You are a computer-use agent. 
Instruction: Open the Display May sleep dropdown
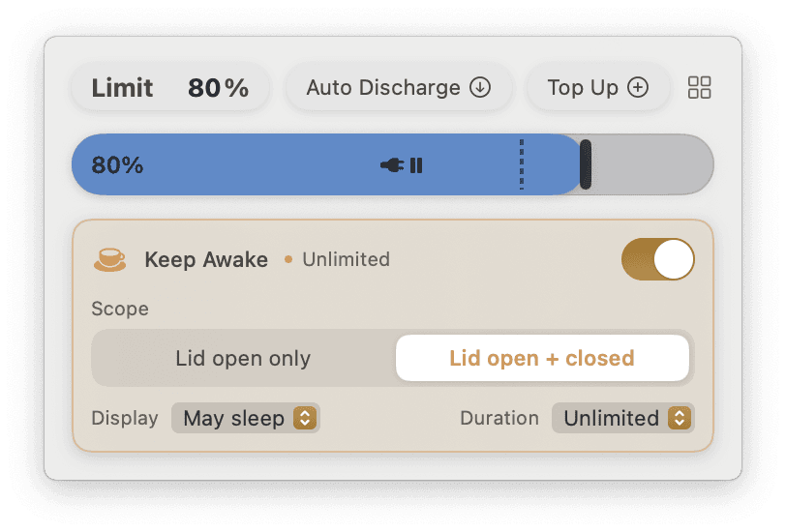[245, 418]
